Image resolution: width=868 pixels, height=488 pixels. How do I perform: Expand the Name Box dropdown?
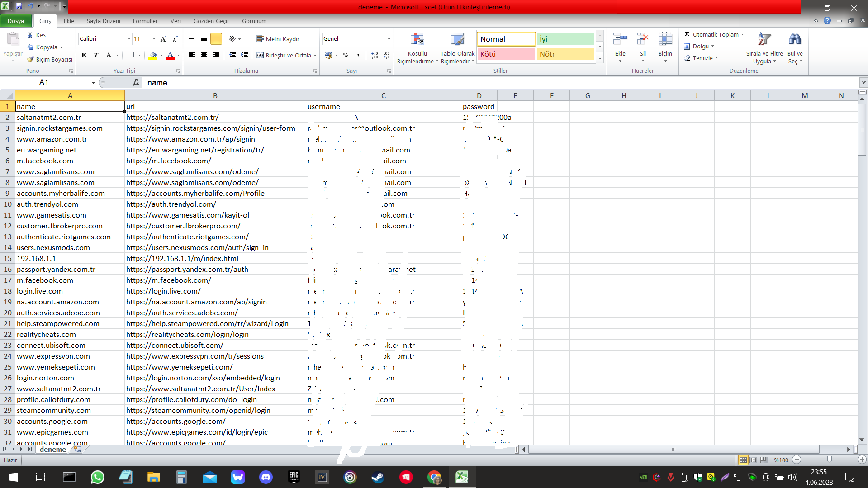[x=93, y=82]
